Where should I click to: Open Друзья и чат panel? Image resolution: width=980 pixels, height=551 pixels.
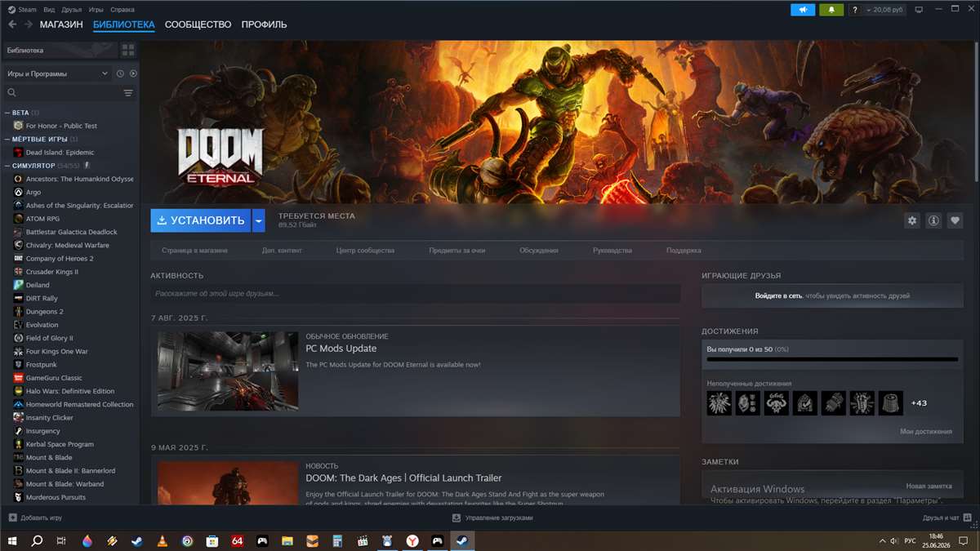946,518
